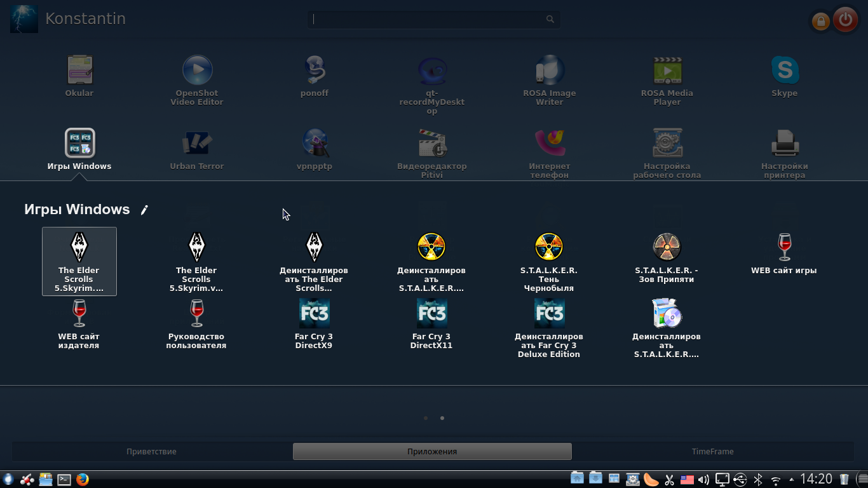Open the gear settings tray icon
Screen dimensions: 868x488
(x=633, y=479)
